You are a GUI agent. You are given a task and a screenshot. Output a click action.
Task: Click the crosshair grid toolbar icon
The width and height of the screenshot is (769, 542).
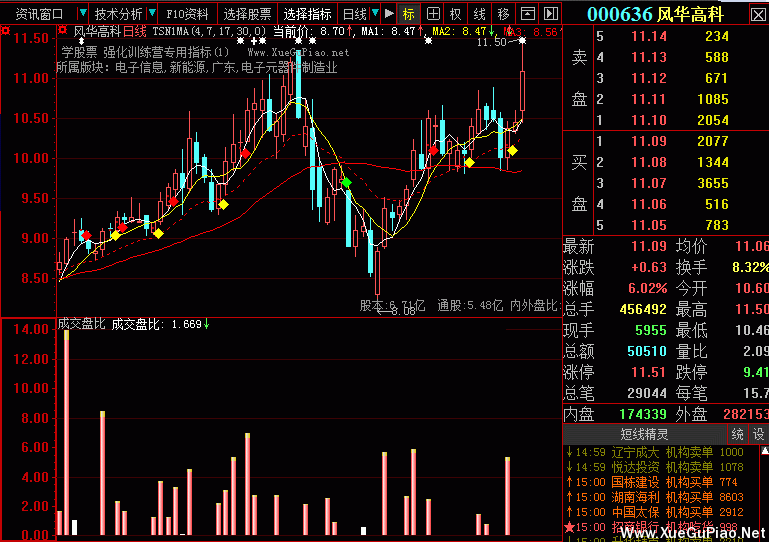point(433,14)
